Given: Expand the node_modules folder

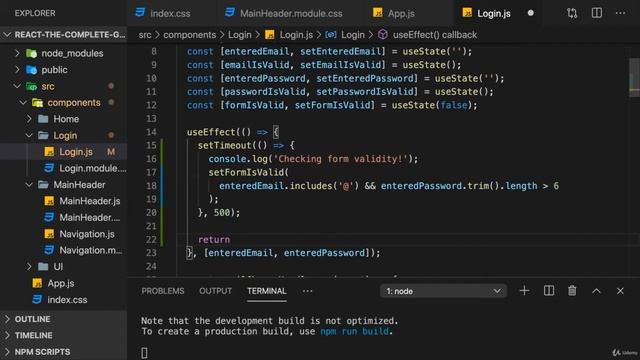Looking at the screenshot, I should [17, 53].
